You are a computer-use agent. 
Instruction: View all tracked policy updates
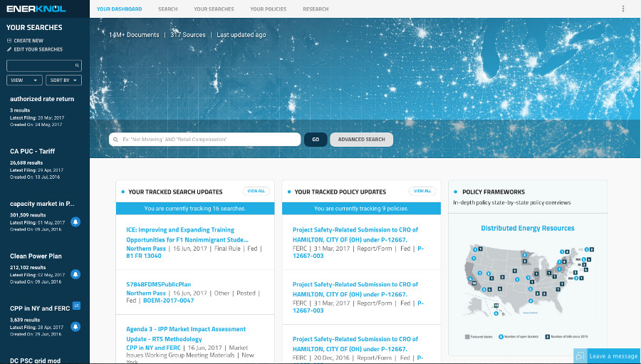[422, 191]
